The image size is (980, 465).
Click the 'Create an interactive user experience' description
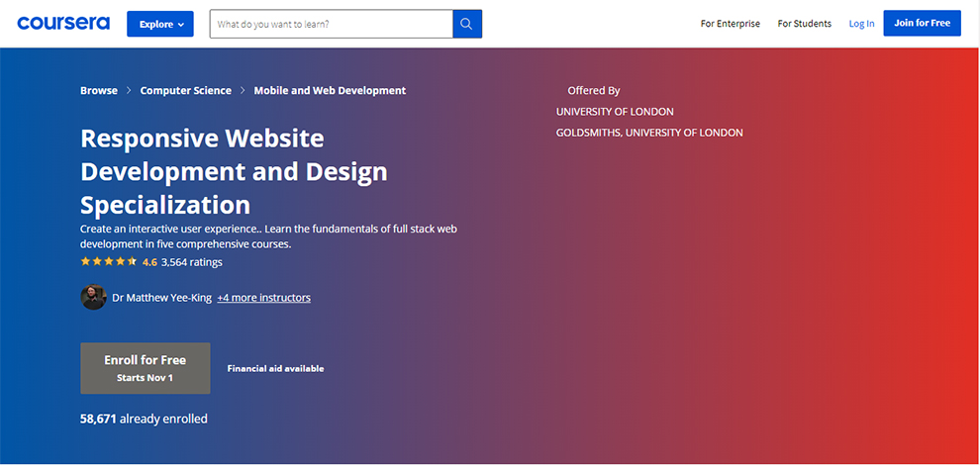pyautogui.click(x=268, y=236)
